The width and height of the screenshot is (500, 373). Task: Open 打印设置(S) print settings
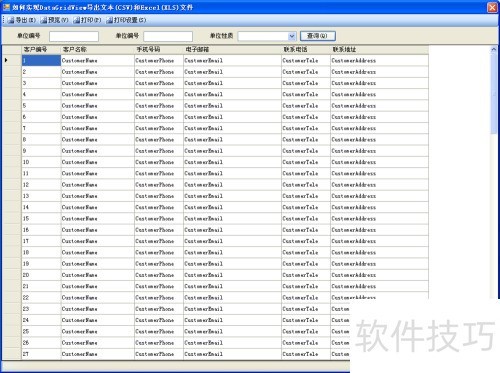coord(126,20)
